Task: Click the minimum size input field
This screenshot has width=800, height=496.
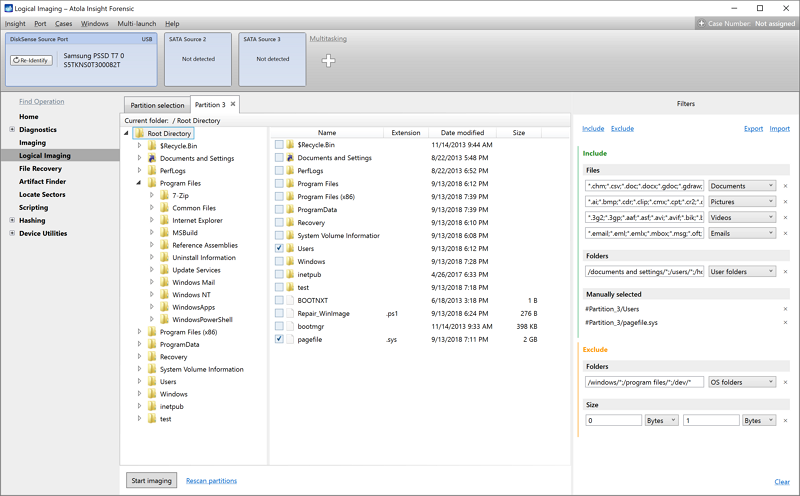Action: click(x=613, y=421)
